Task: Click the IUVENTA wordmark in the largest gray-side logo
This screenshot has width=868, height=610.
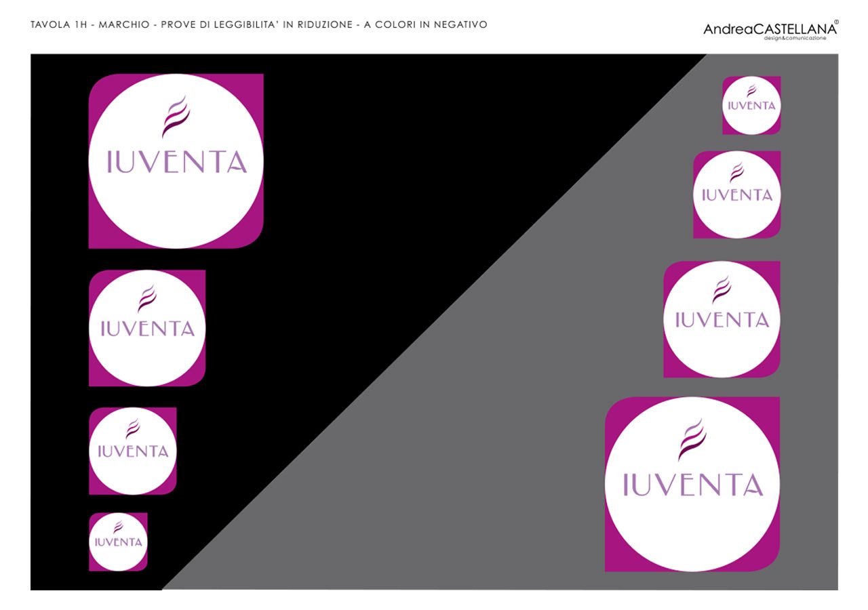Action: 692,485
